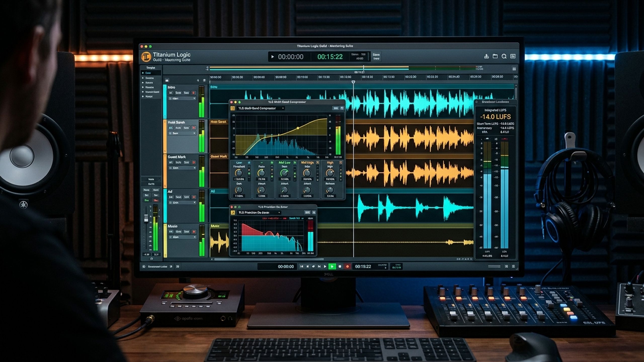This screenshot has width=644, height=362.
Task: Click the button right of the green 00:15:22 timer
Action: (376, 56)
